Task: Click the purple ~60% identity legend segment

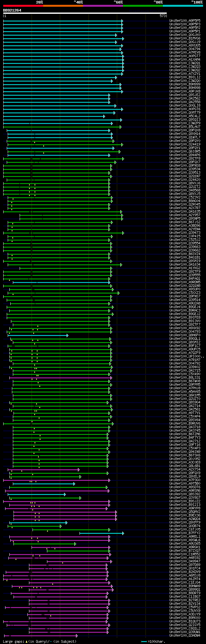Action: click(103, 6)
